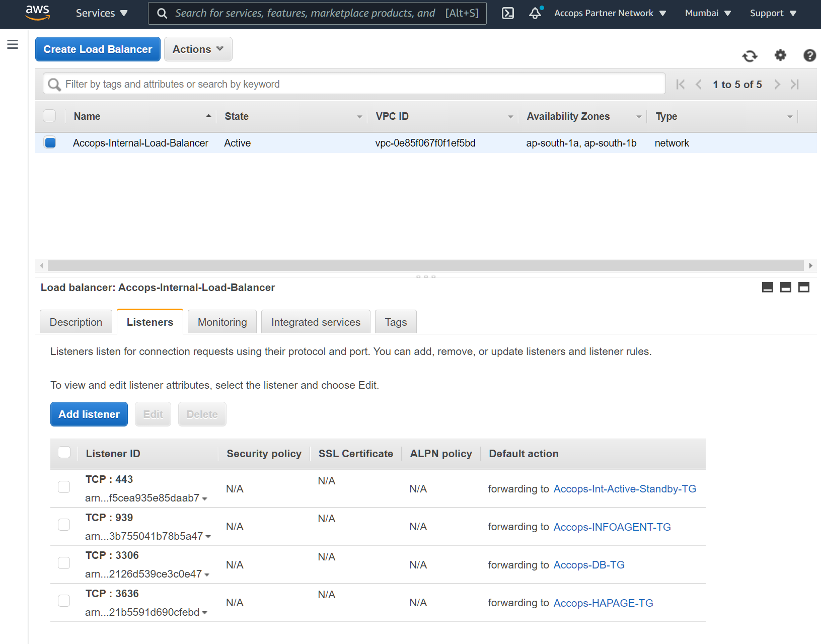Click Create Load Balancer button
Image resolution: width=821 pixels, height=644 pixels.
(98, 49)
